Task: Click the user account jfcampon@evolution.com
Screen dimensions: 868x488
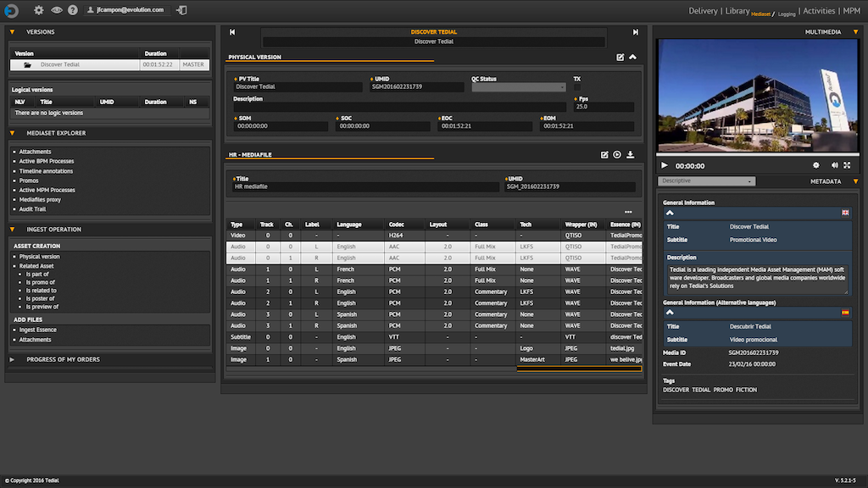Action: [125, 10]
